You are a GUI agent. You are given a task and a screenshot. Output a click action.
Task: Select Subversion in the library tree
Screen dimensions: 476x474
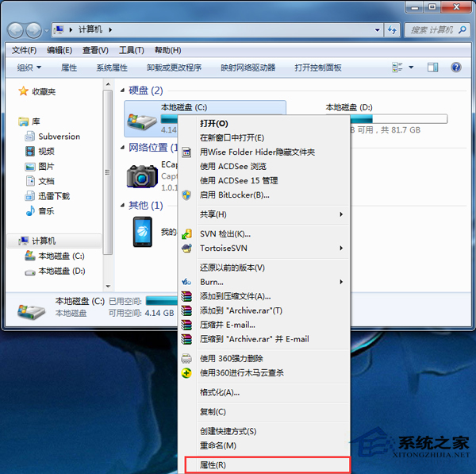click(x=59, y=137)
